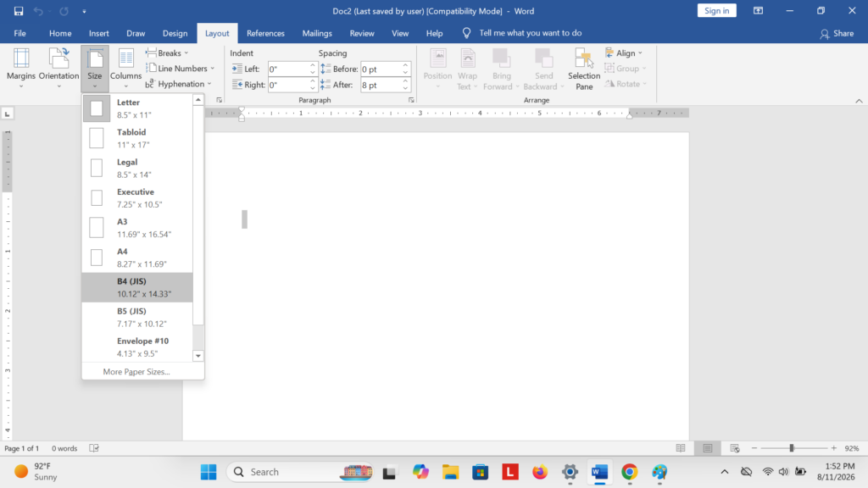The image size is (868, 488).
Task: Switch to the Home tab
Action: click(x=60, y=33)
